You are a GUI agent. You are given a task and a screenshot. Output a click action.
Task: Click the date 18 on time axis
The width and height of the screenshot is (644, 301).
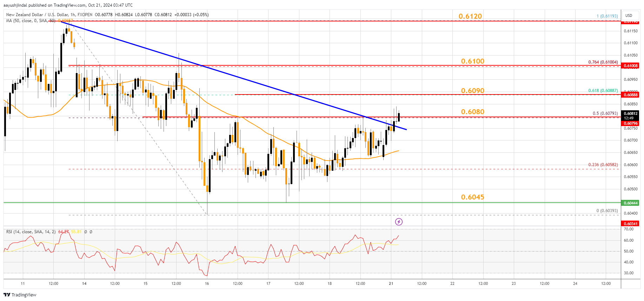[330, 284]
